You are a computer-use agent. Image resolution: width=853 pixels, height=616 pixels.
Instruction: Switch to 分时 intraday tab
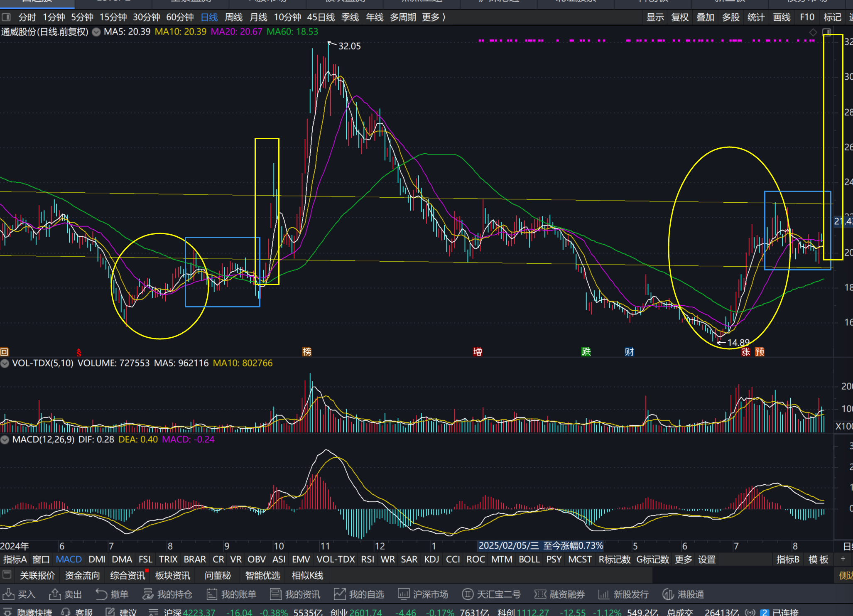[27, 17]
